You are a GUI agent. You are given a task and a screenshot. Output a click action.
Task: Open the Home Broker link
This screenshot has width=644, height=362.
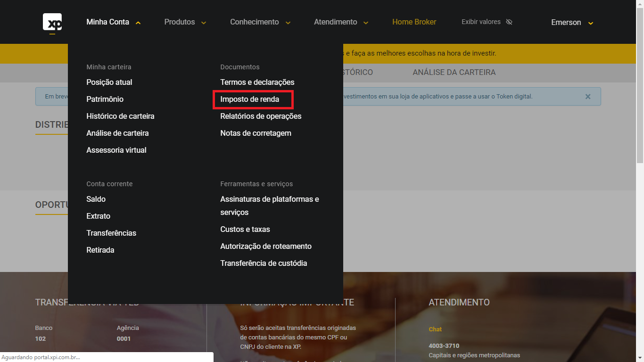414,22
